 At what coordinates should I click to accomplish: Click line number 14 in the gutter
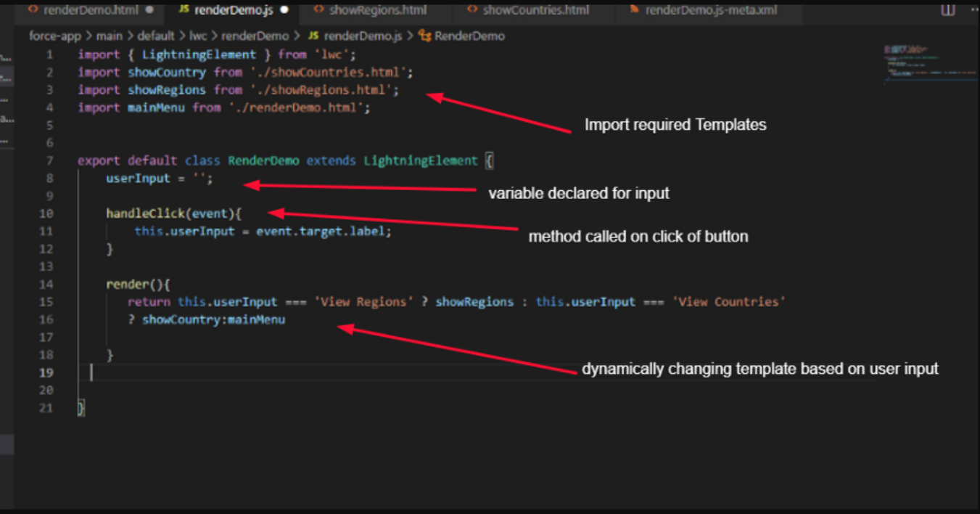coord(46,285)
